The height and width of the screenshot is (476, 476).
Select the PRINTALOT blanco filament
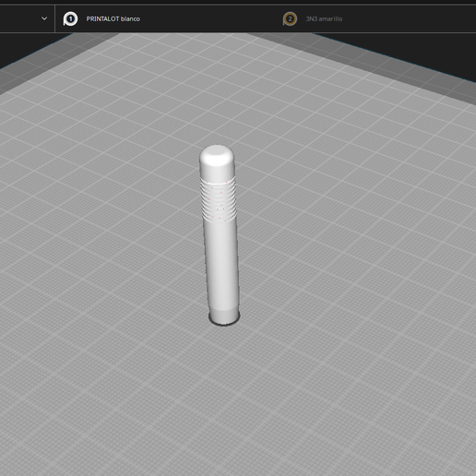(x=113, y=18)
